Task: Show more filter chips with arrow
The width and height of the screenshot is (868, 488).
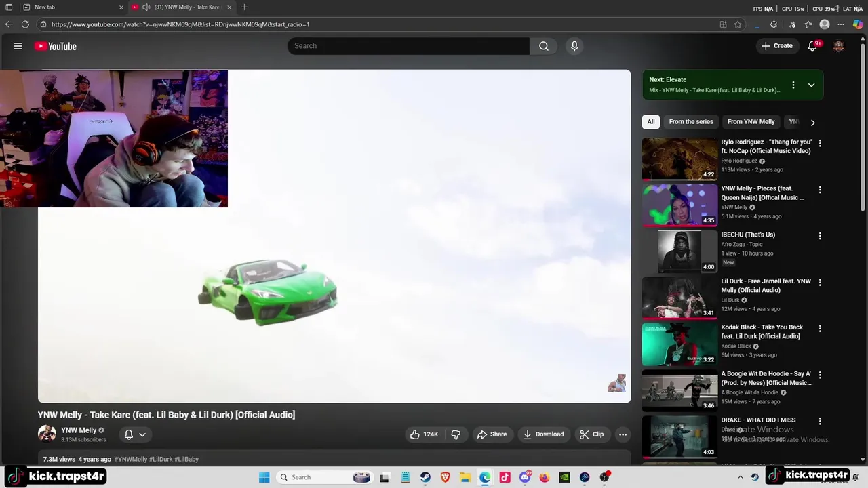Action: pyautogui.click(x=812, y=123)
